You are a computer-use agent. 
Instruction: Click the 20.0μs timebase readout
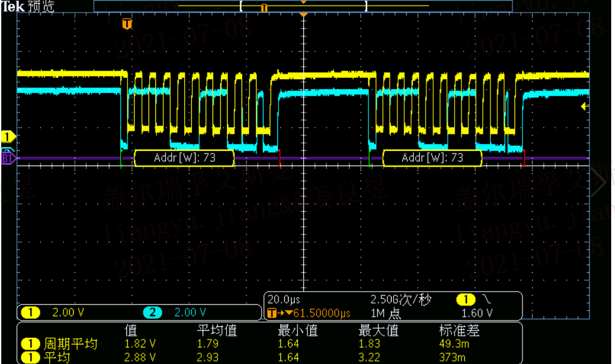tap(284, 300)
